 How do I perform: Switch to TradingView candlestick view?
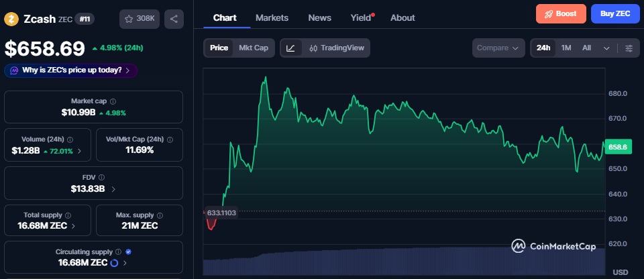point(336,48)
